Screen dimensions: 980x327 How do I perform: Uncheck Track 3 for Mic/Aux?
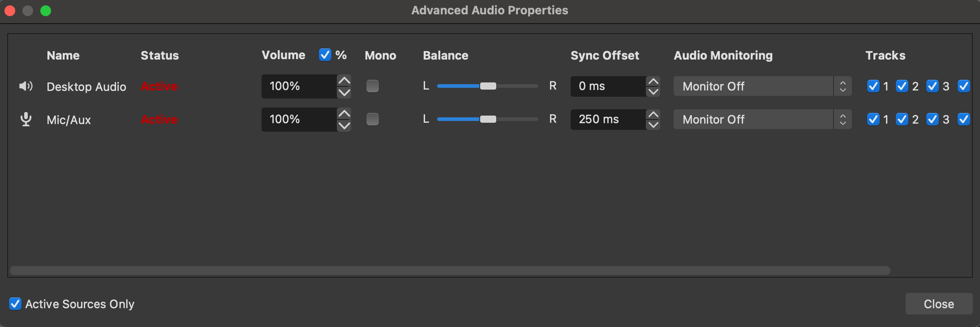(x=933, y=119)
